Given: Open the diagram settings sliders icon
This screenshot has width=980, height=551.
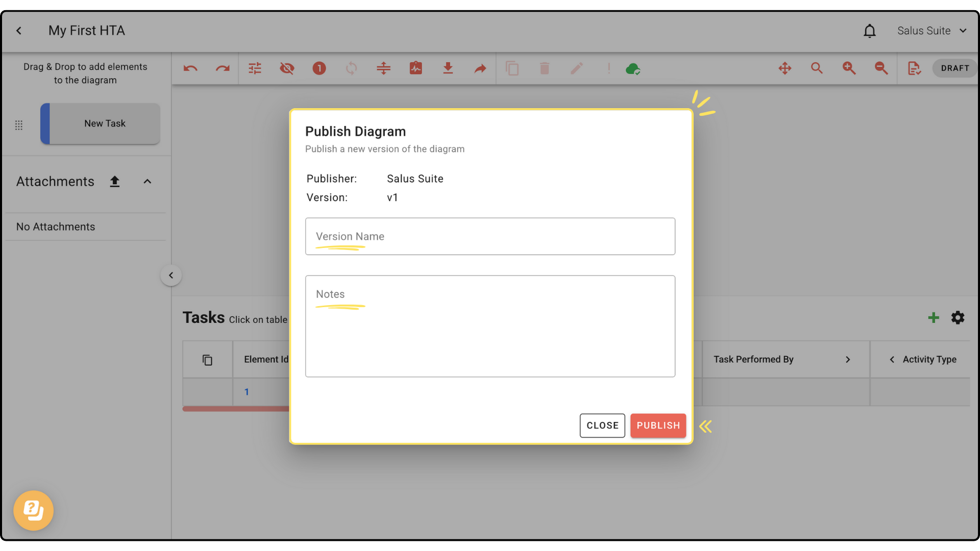Looking at the screenshot, I should click(x=255, y=68).
